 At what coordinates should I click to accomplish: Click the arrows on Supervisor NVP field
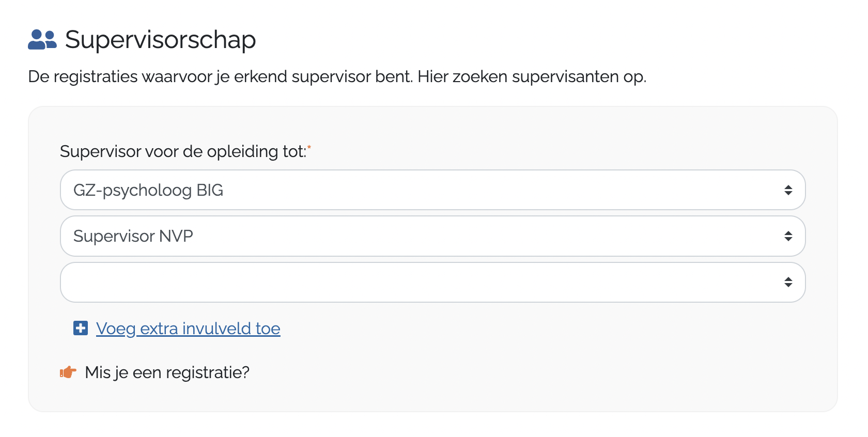tap(788, 236)
